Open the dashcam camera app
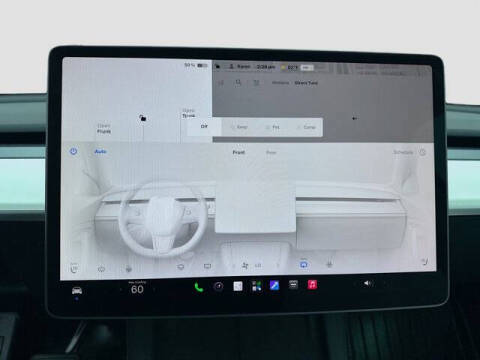The height and width of the screenshot is (360, 480). pos(218,286)
